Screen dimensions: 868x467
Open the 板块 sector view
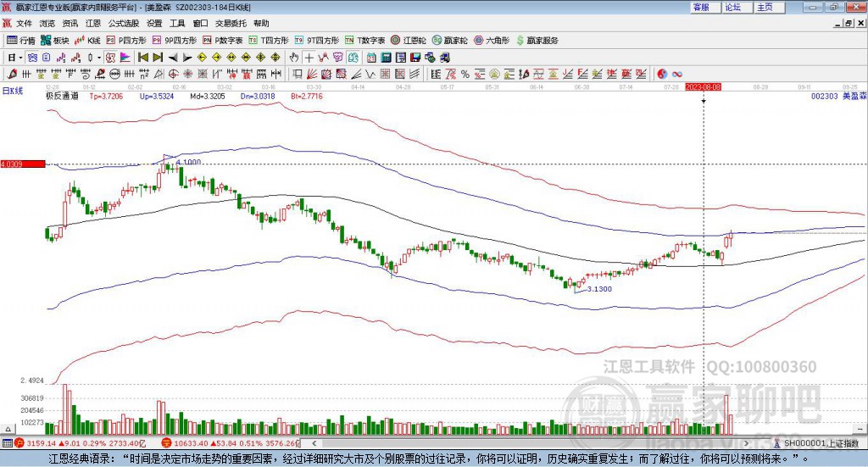click(54, 41)
